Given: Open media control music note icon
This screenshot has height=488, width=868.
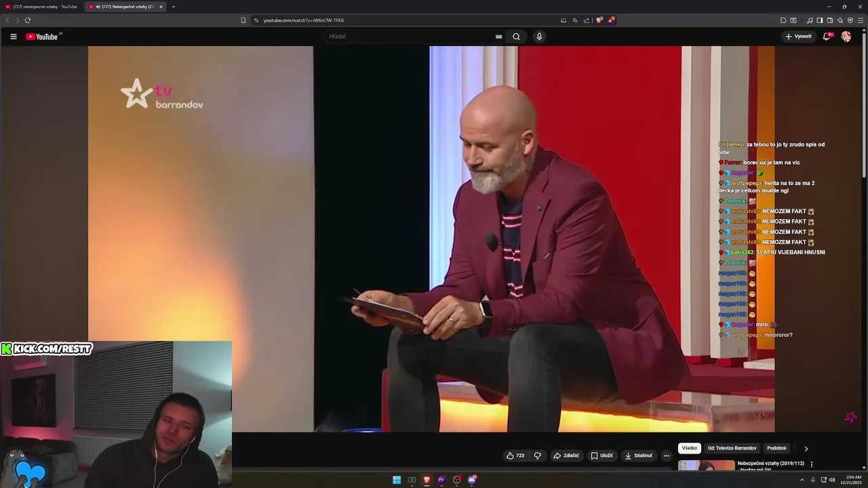Looking at the screenshot, I should (810, 20).
